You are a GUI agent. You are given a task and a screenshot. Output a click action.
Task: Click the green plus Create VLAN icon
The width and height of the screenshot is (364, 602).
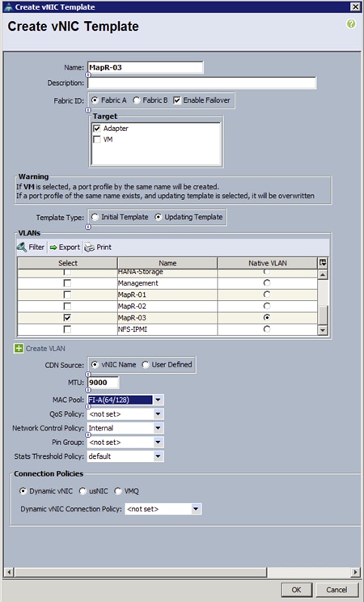tap(19, 349)
